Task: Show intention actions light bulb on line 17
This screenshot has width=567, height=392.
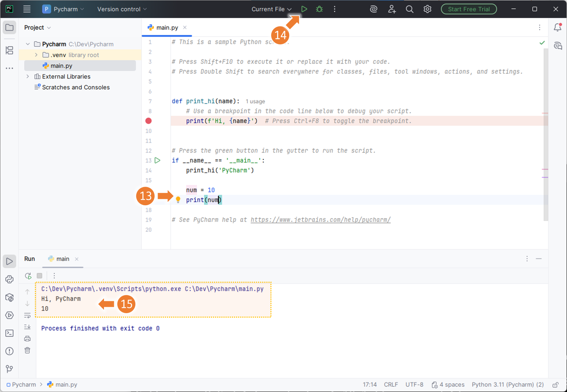Action: (x=178, y=200)
